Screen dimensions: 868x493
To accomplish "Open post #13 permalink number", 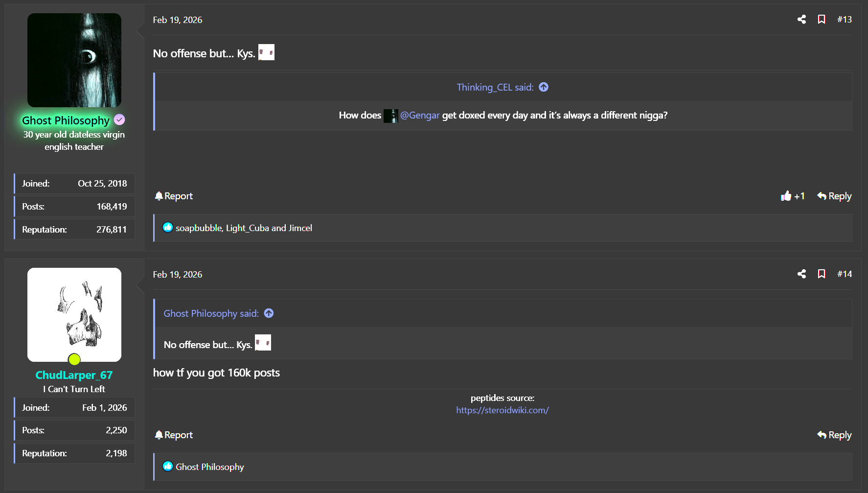I will click(x=845, y=20).
